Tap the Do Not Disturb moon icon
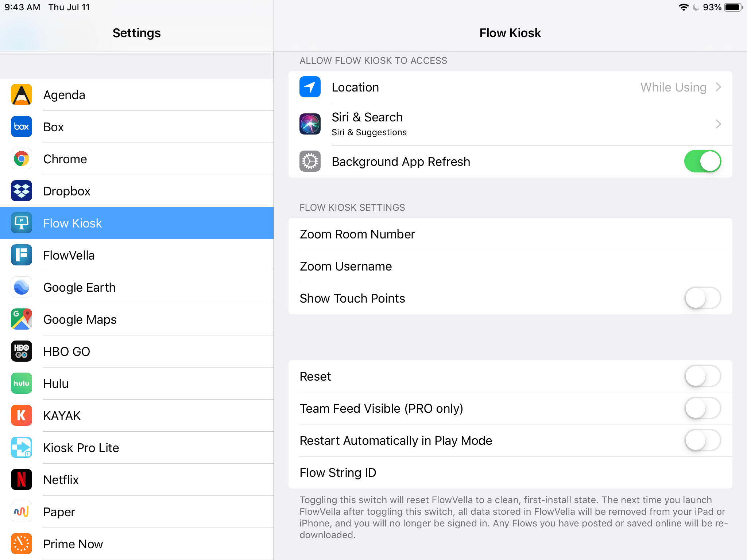This screenshot has height=560, width=747. (696, 7)
